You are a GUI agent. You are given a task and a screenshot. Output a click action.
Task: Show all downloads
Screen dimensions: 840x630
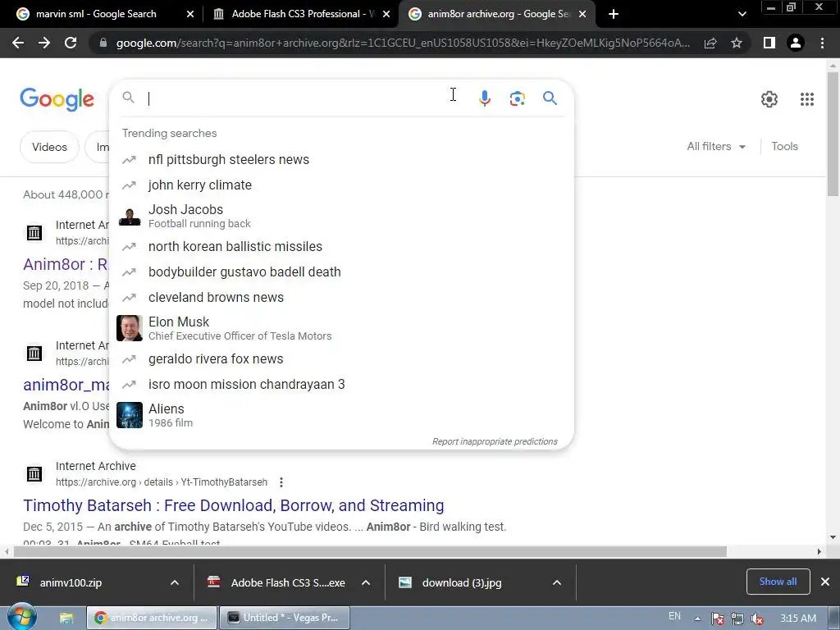pos(778,582)
